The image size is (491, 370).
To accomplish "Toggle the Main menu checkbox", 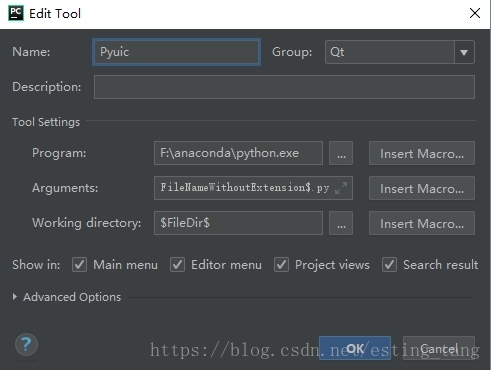I will [79, 265].
